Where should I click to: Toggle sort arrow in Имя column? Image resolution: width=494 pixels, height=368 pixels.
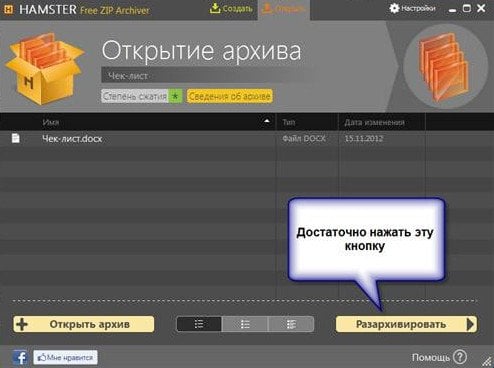267,121
